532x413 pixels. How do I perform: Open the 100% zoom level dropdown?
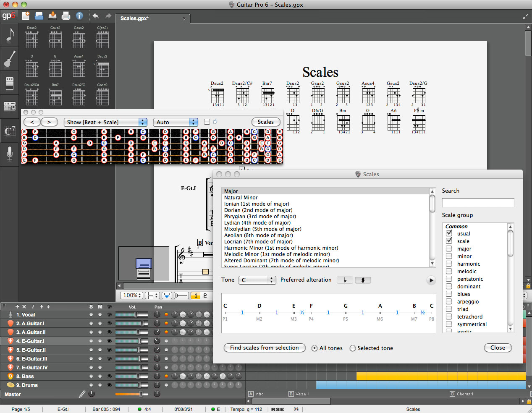132,295
